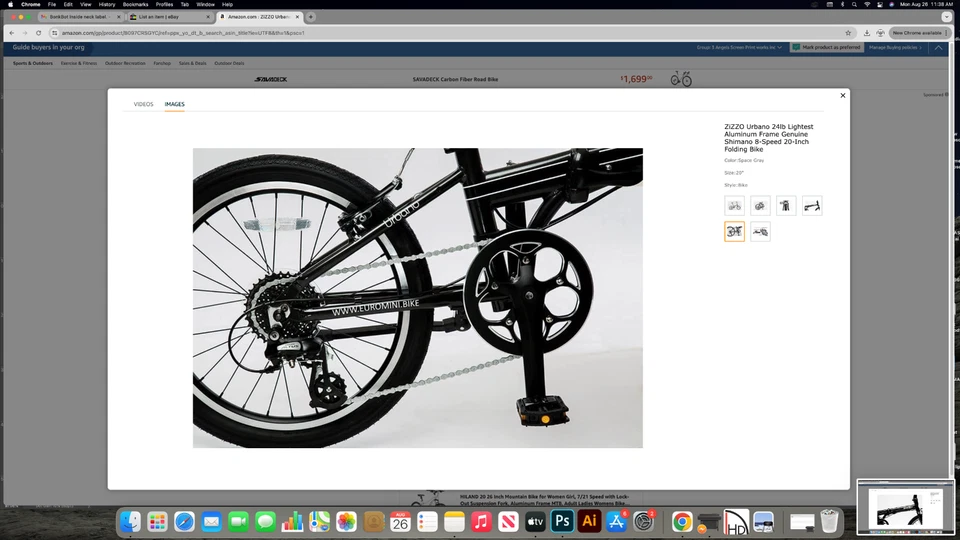Viewport: 960px width, 540px height.
Task: Switch to the VIDEOS tab
Action: [143, 104]
